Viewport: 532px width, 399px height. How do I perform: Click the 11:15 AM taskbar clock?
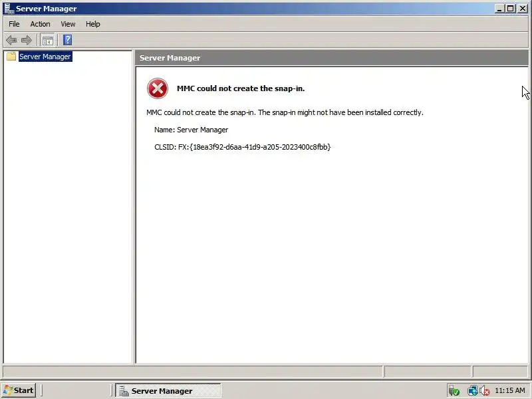click(x=509, y=390)
